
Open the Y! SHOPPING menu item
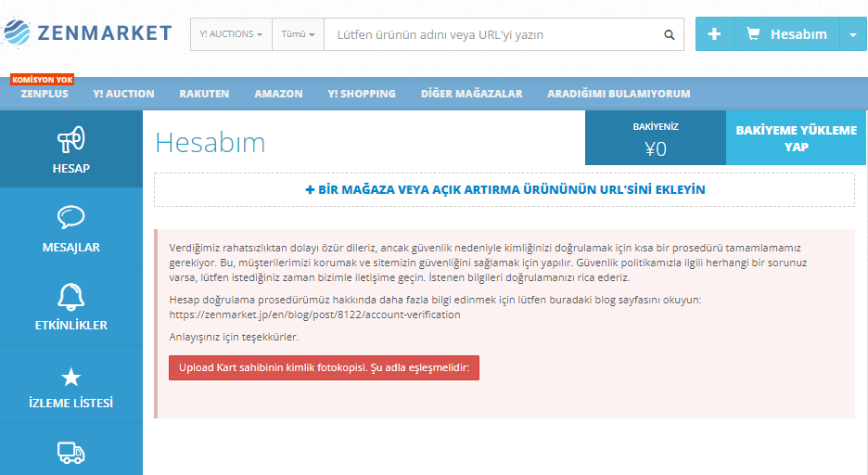point(362,94)
